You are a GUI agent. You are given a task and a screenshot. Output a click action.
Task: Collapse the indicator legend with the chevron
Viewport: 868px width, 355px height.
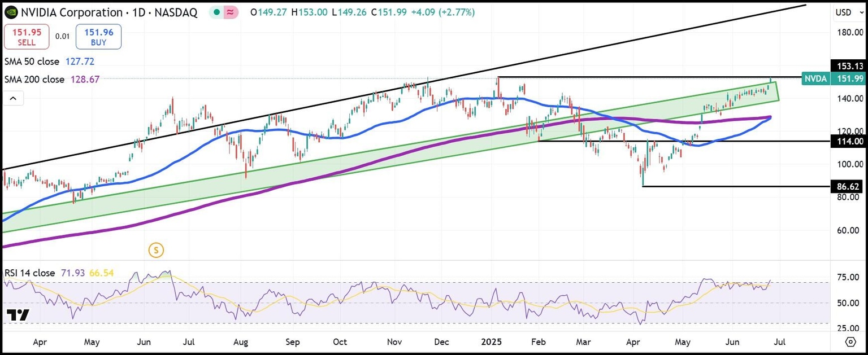click(x=13, y=98)
